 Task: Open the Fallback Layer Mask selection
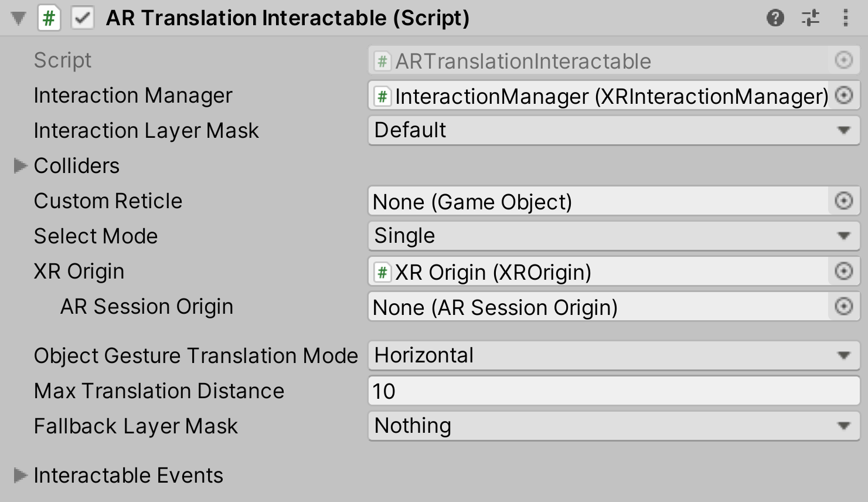pyautogui.click(x=612, y=425)
